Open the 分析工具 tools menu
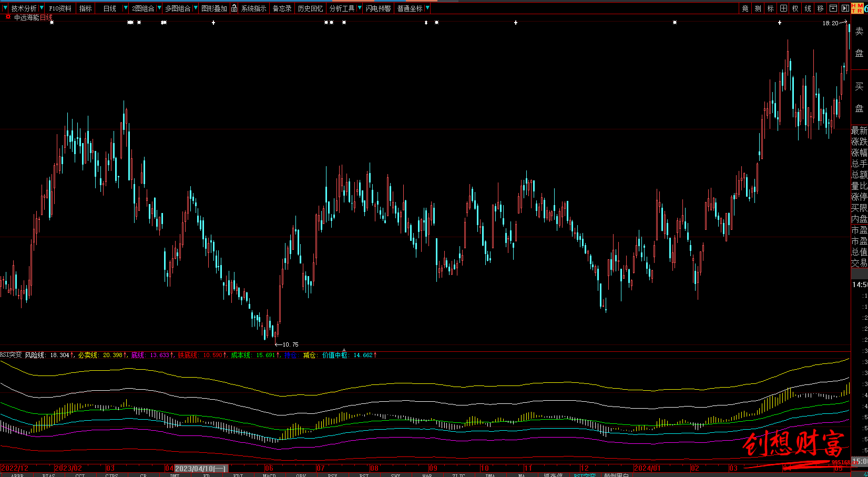868x477 pixels. click(342, 8)
